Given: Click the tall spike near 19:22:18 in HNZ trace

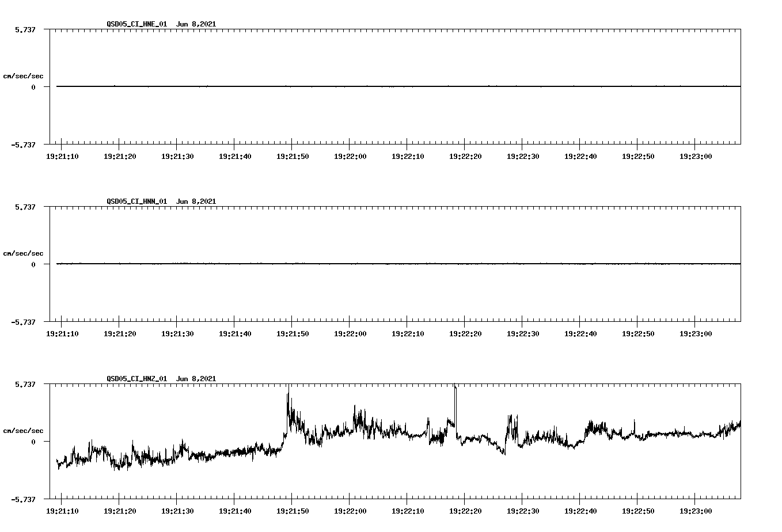Looking at the screenshot, I should (455, 406).
